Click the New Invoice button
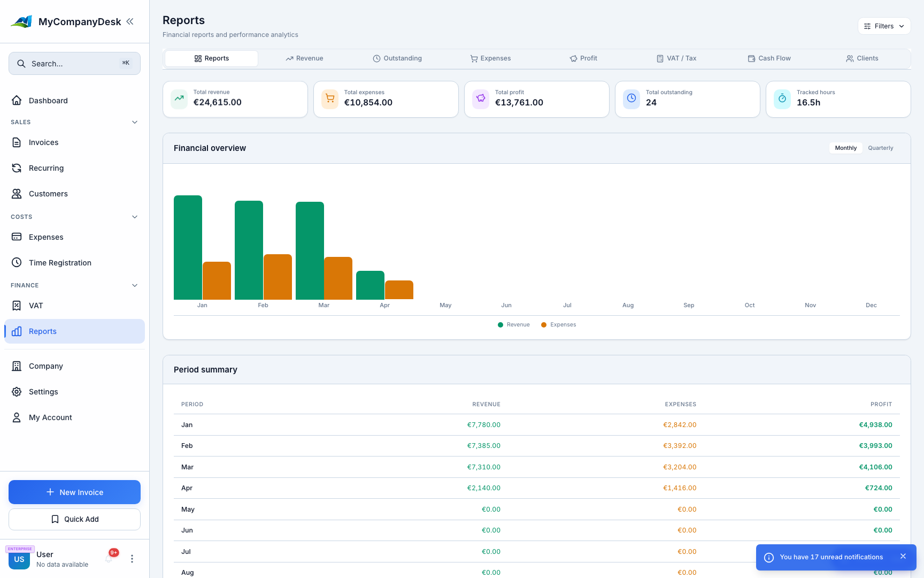Viewport: 924px width, 578px height. 74,492
